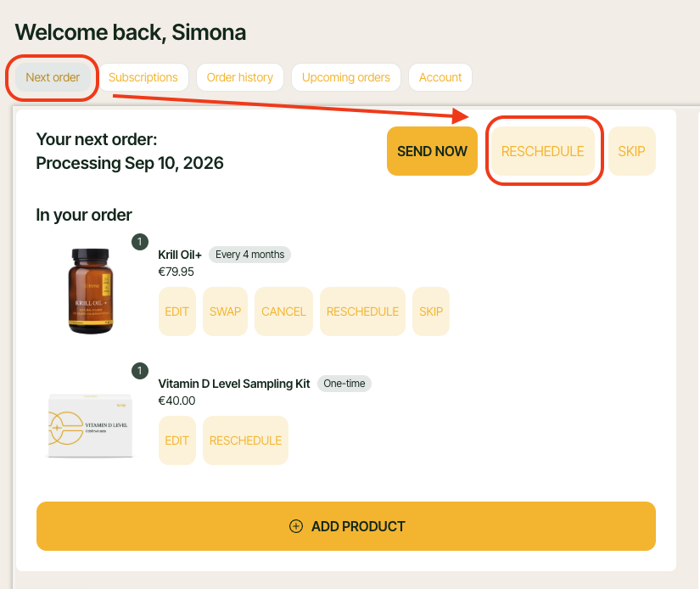The width and height of the screenshot is (700, 589).
Task: Reschedule the entire next order
Action: (543, 151)
